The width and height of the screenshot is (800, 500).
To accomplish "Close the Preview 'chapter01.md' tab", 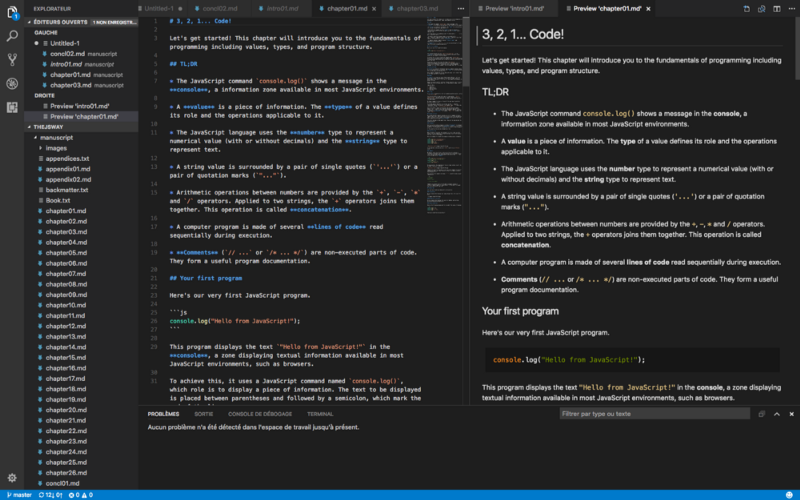I will click(648, 9).
